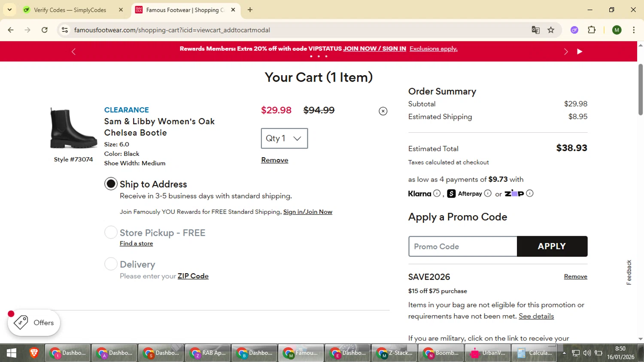Click the scrollbar down arrow
This screenshot has height=362, width=644.
click(641, 339)
